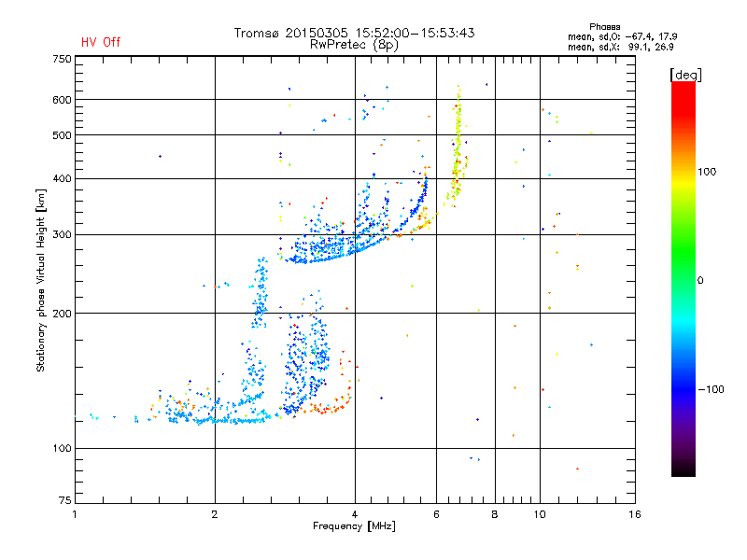Screen dimensions: 747x560
Task: Click the colorbar tick label '100'
Action: 707,172
